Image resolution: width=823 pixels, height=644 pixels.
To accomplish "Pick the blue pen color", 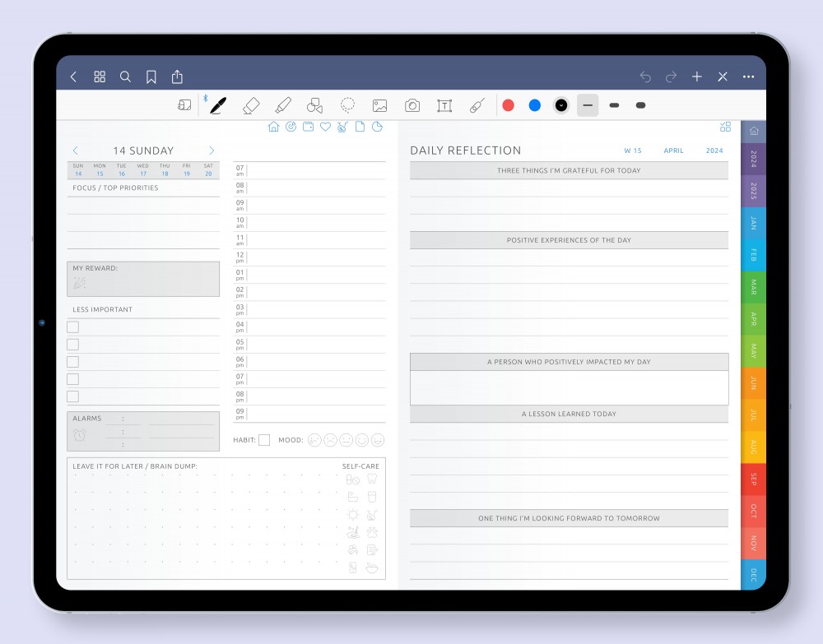I will pos(535,105).
